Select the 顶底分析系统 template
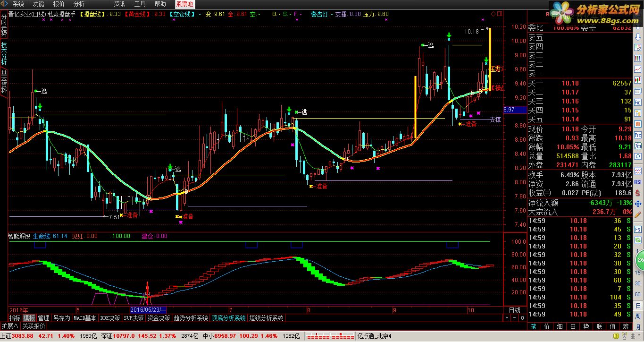 coord(229,318)
